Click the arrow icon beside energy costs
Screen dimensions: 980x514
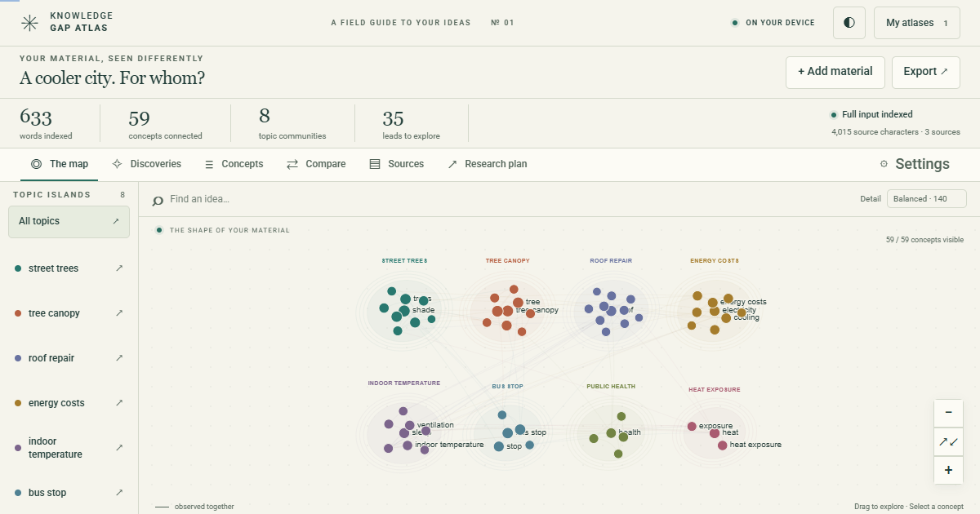click(119, 402)
